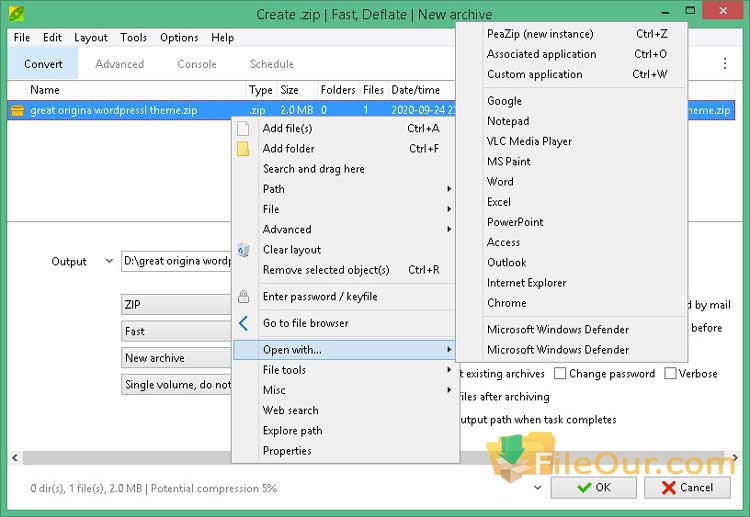Screen dimensions: 750x517
Task: Click the blue back arrow icon
Action: 243,323
